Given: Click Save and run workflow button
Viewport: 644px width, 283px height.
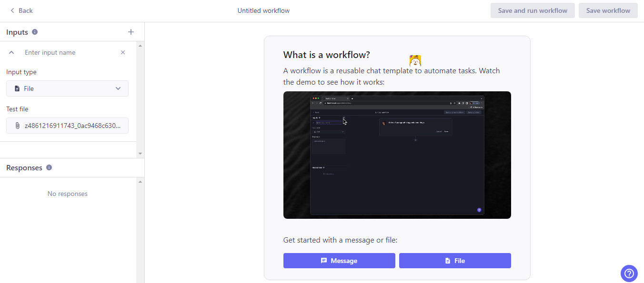Looking at the screenshot, I should 533,10.
